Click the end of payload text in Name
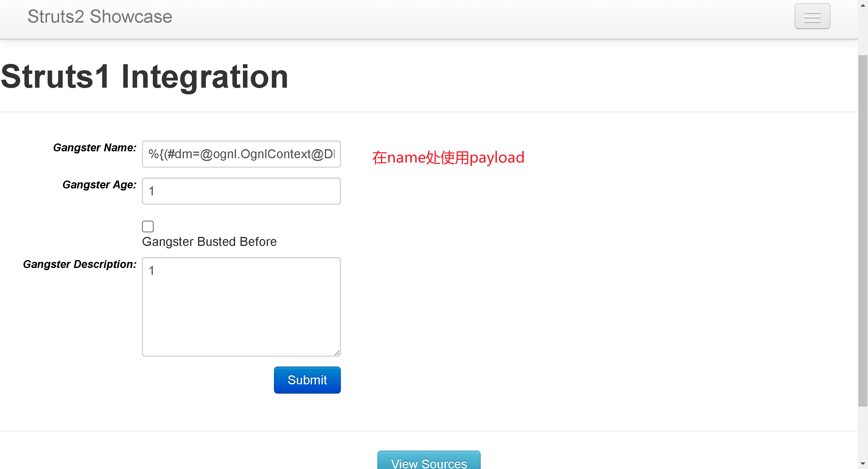This screenshot has width=868, height=469. 334,154
